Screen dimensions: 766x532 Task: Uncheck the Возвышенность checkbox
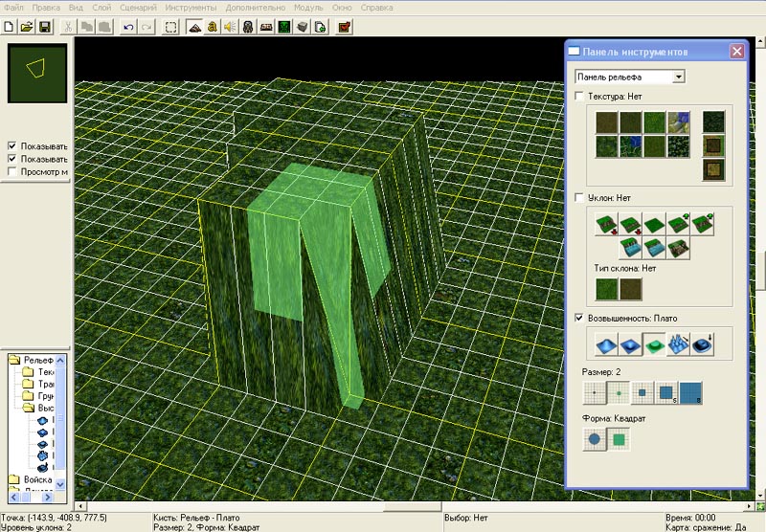click(579, 318)
